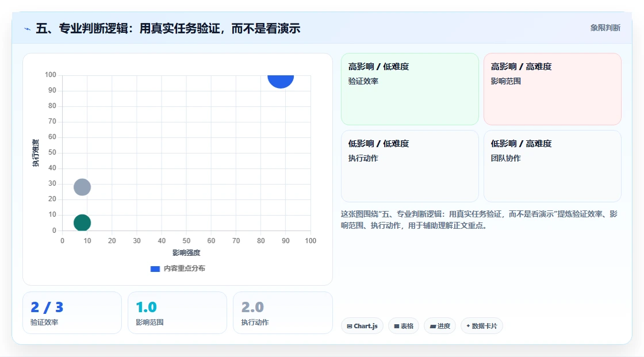
Task: Click the 影响强度 x-axis title
Action: pyautogui.click(x=186, y=252)
